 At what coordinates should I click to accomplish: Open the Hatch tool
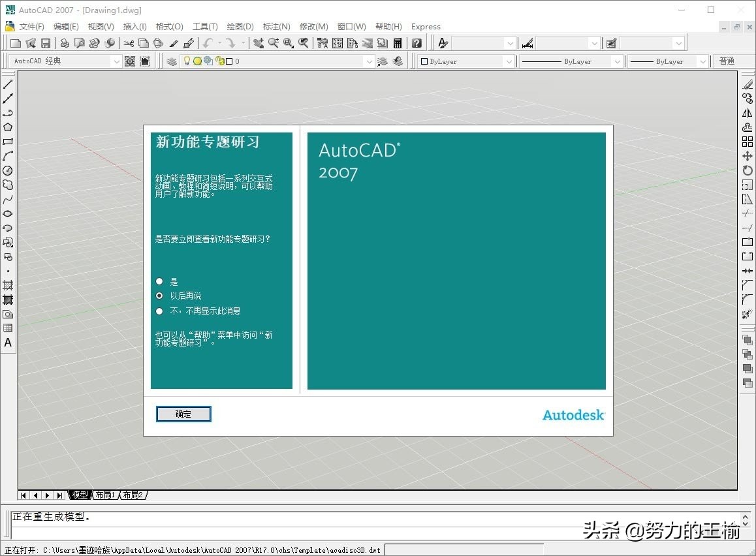[x=8, y=286]
